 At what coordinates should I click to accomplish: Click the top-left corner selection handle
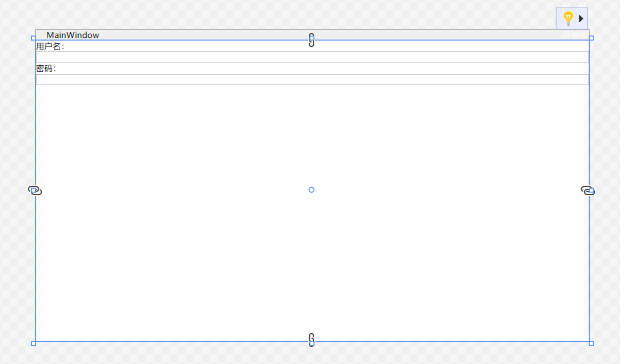click(x=33, y=38)
